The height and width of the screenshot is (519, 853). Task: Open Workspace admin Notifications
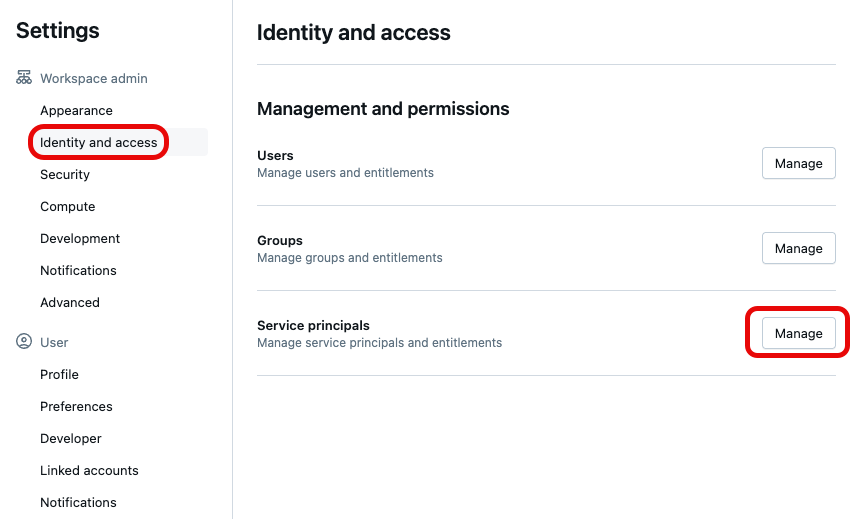pyautogui.click(x=78, y=270)
